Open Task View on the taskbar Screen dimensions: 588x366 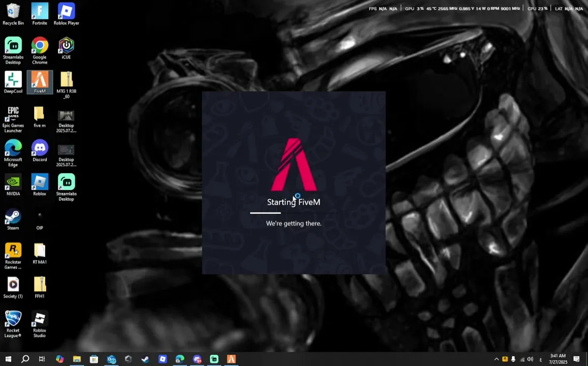tap(42, 359)
